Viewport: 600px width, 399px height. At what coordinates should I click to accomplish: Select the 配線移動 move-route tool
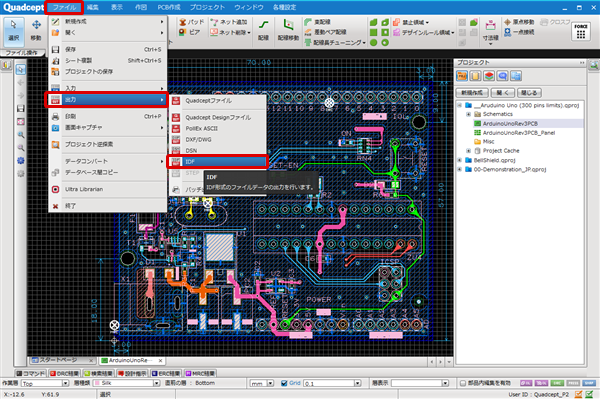(x=288, y=30)
